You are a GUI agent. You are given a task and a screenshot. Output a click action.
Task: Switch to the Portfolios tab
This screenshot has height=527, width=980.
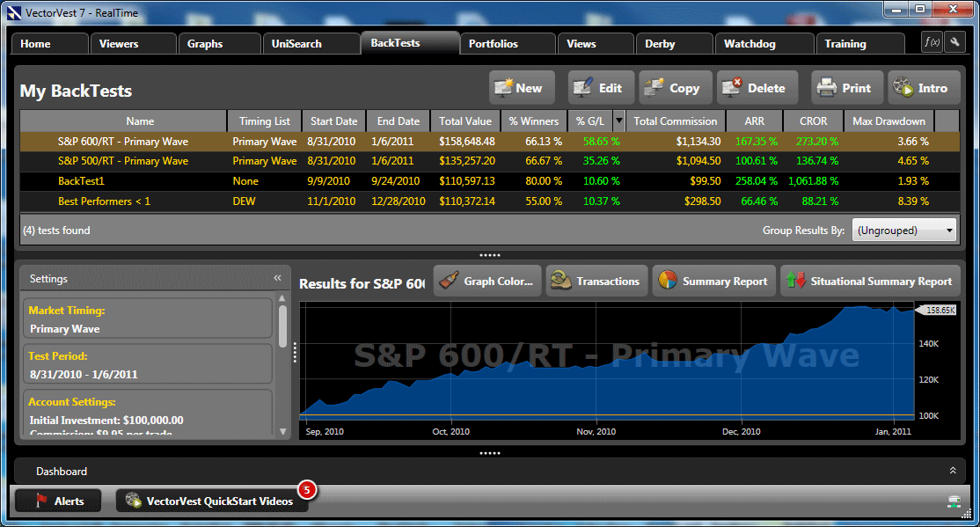[493, 44]
